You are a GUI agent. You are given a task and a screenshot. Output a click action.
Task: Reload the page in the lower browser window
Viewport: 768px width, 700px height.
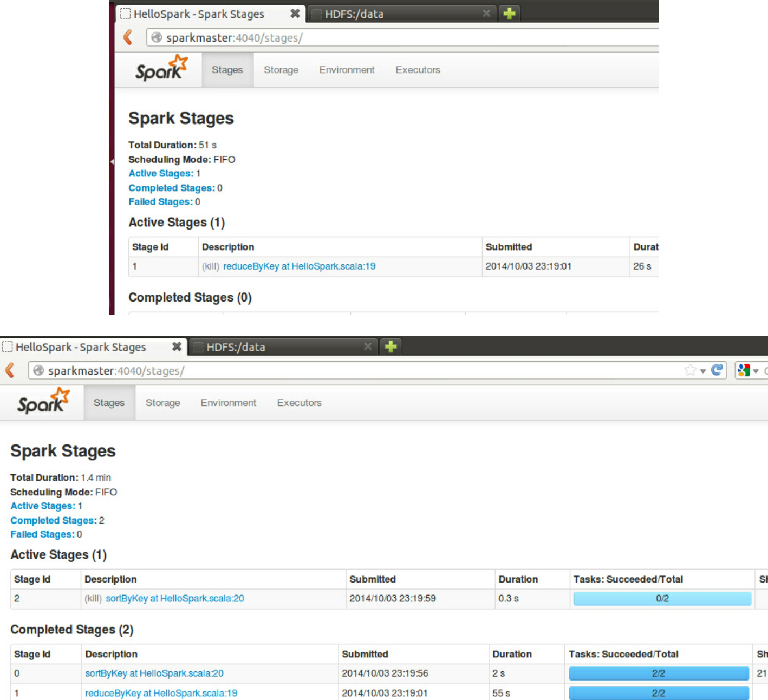click(717, 370)
